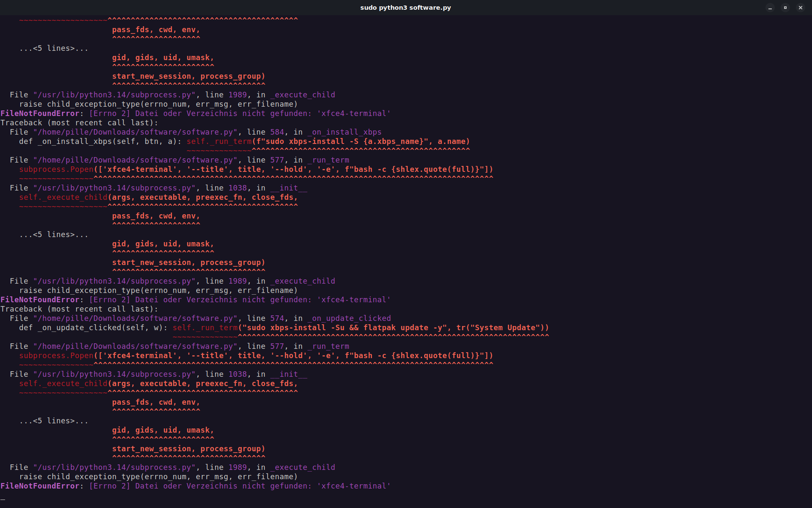Expand the middle '...<5 lines>...' marker

click(x=54, y=235)
